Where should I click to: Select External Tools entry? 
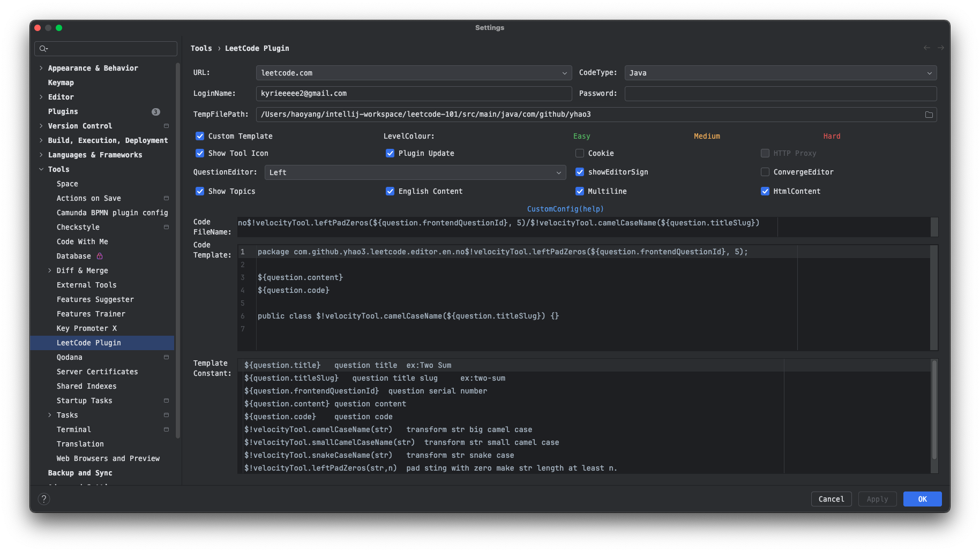pyautogui.click(x=87, y=285)
